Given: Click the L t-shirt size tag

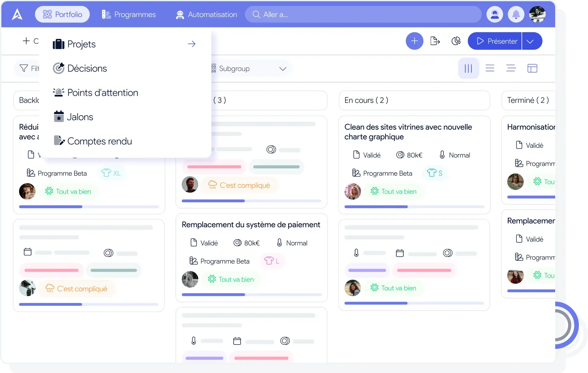Looking at the screenshot, I should tap(272, 261).
